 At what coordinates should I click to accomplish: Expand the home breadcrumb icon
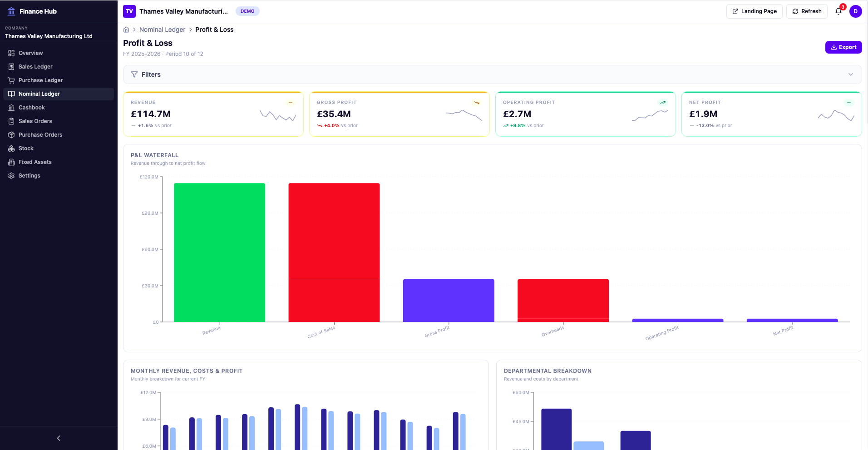coord(126,30)
